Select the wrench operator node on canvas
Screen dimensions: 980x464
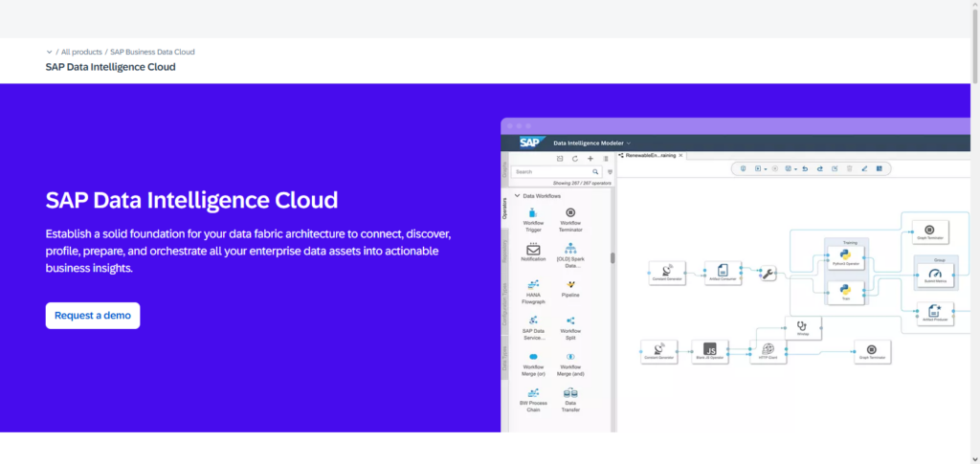pos(768,273)
